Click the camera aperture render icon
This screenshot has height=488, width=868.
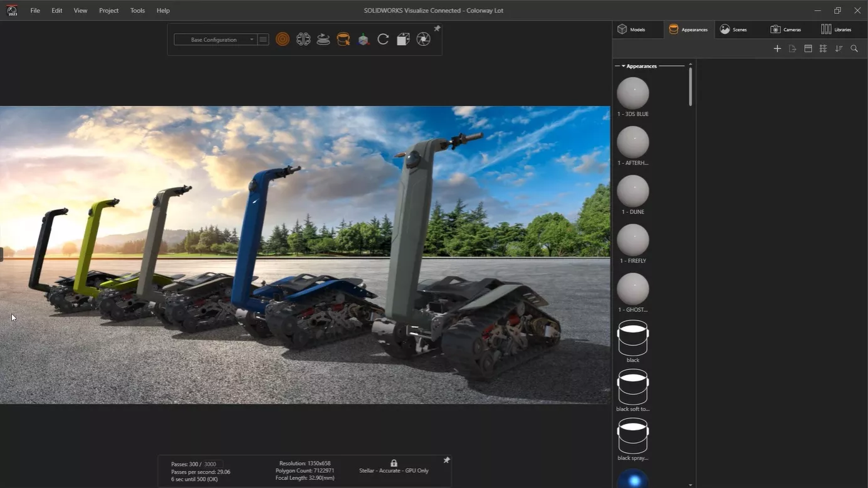pyautogui.click(x=424, y=40)
